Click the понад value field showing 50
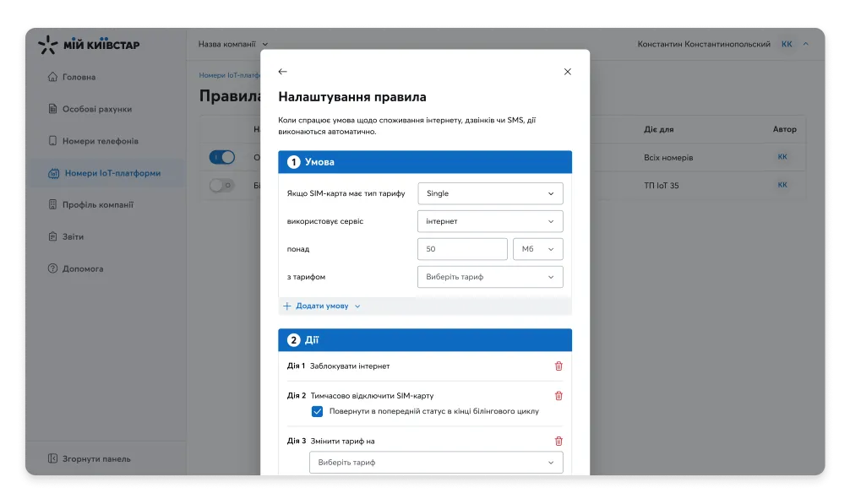This screenshot has height=504, width=850. [462, 249]
